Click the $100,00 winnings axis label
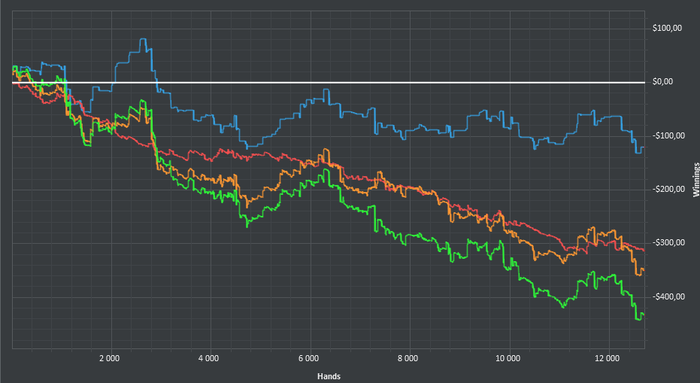The height and width of the screenshot is (383, 700). [x=667, y=28]
